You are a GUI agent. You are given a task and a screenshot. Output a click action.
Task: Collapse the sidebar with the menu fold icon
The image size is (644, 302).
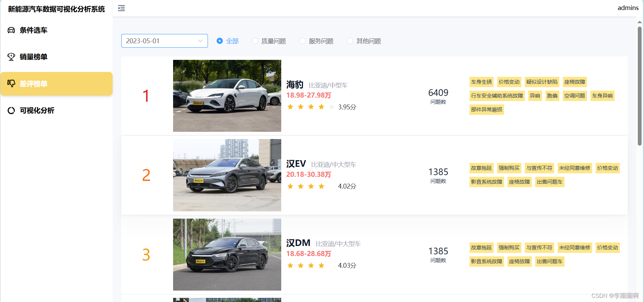point(121,8)
